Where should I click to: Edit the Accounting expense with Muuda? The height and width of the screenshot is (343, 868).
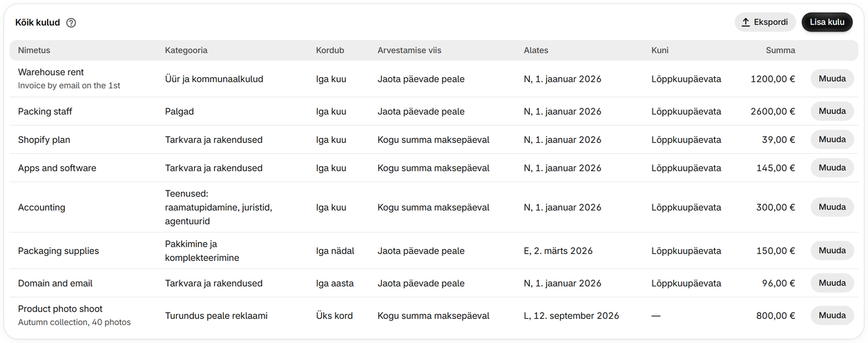[832, 207]
